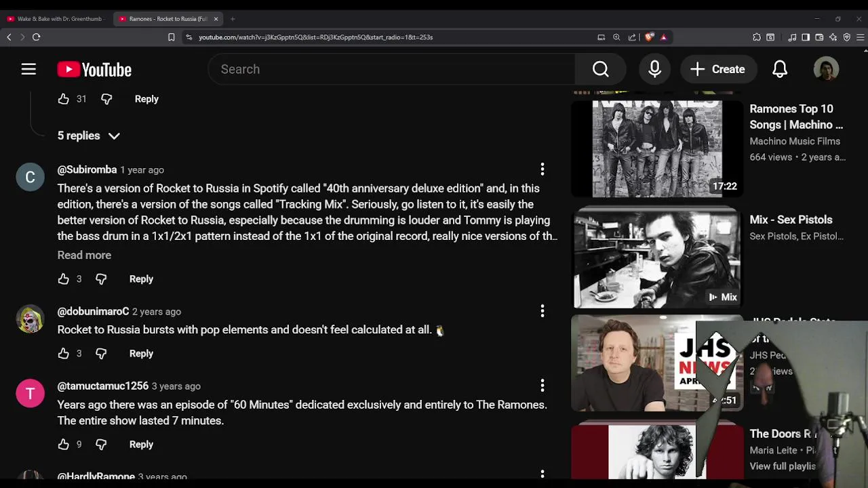
Task: Open options menu for @HardlyRamone comment
Action: [x=542, y=474]
